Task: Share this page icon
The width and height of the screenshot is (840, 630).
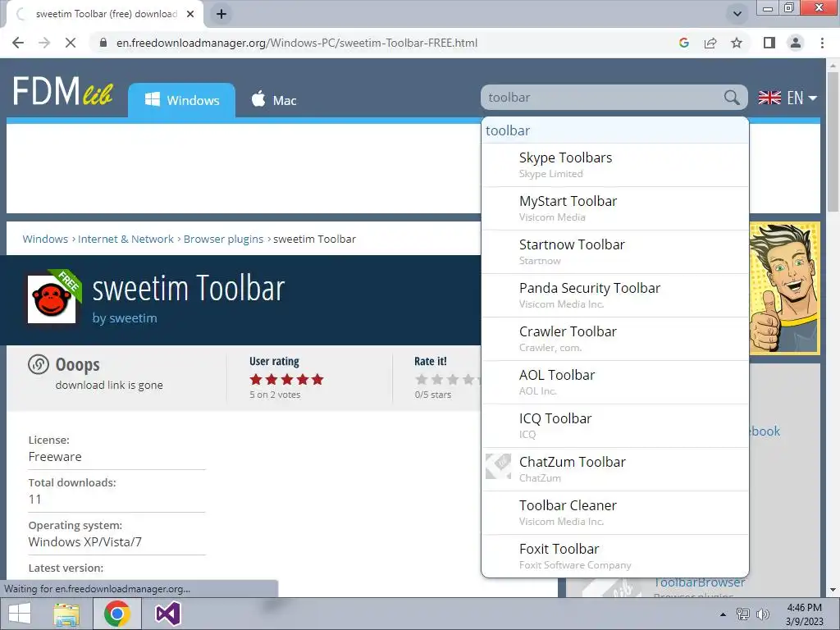Action: point(710,43)
